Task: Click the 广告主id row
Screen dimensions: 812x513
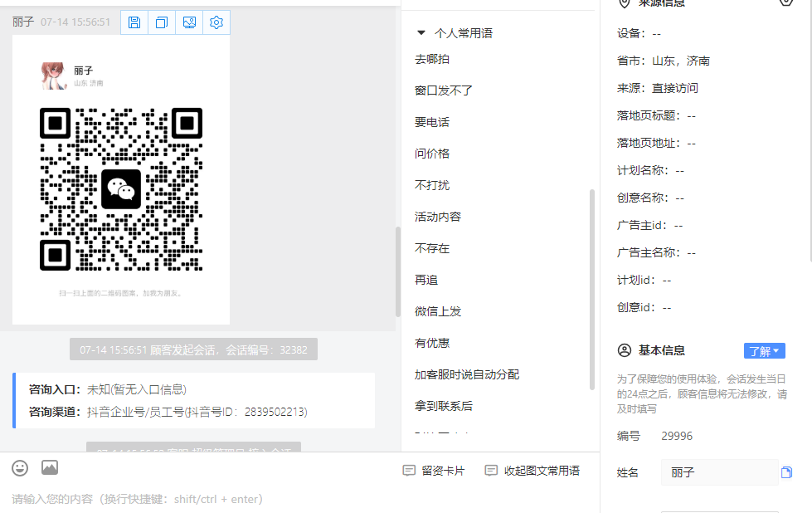Action: 650,226
